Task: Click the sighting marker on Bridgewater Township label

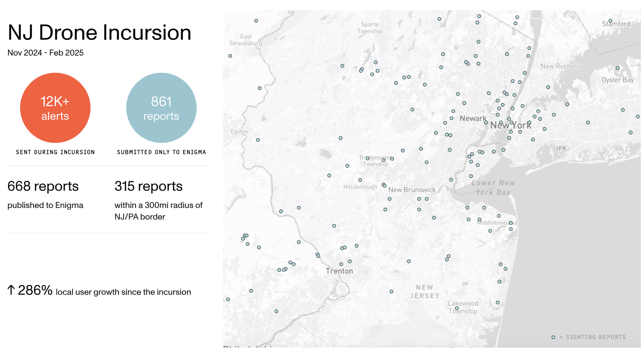Action: point(368,158)
